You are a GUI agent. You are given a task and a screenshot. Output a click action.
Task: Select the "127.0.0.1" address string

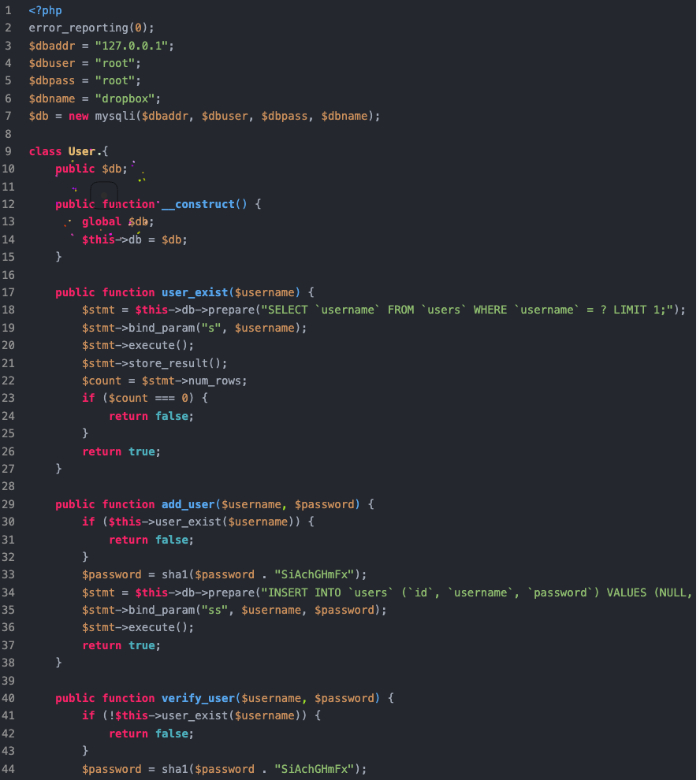tap(132, 46)
